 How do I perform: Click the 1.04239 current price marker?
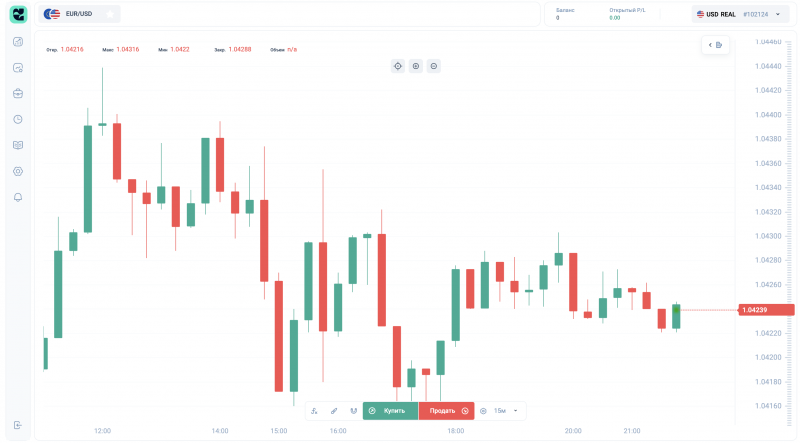766,310
